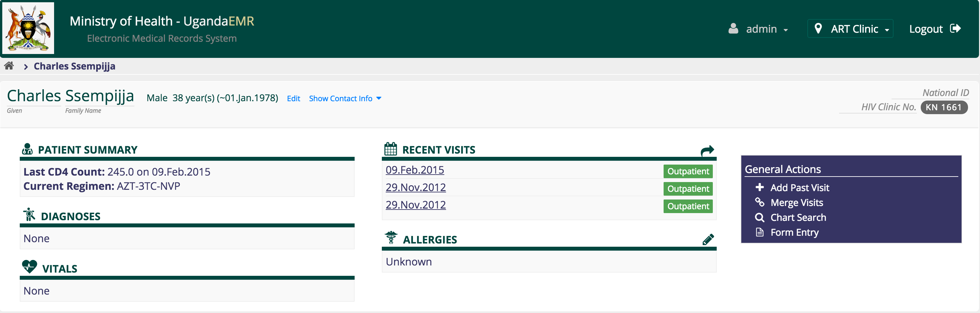The width and height of the screenshot is (980, 313).
Task: Click the plus icon for Add Past Visit
Action: coord(760,187)
